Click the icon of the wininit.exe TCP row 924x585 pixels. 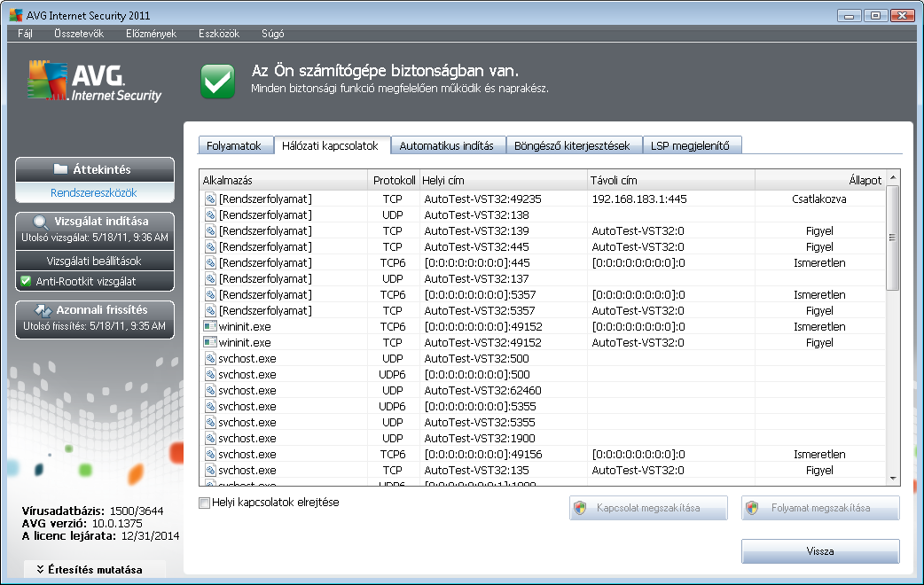(x=210, y=341)
